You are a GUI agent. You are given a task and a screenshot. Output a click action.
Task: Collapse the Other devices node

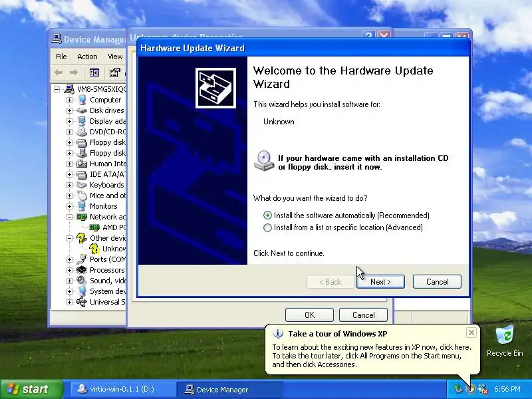(70, 238)
